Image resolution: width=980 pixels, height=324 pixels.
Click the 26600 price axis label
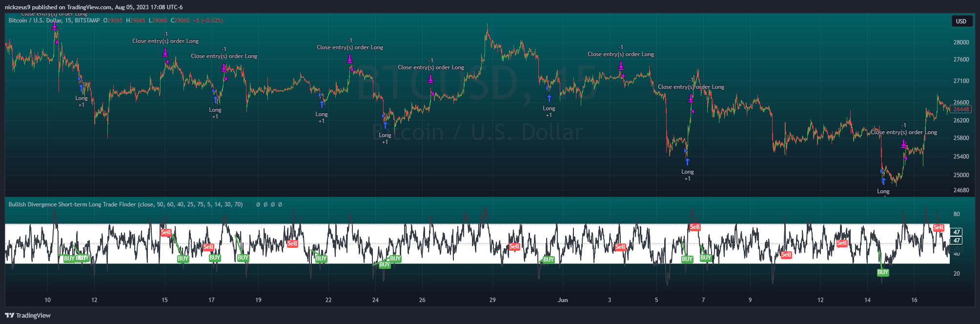[x=961, y=102]
